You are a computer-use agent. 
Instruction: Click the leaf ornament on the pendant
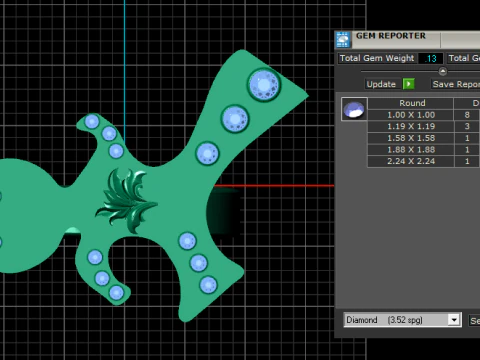pos(127,200)
